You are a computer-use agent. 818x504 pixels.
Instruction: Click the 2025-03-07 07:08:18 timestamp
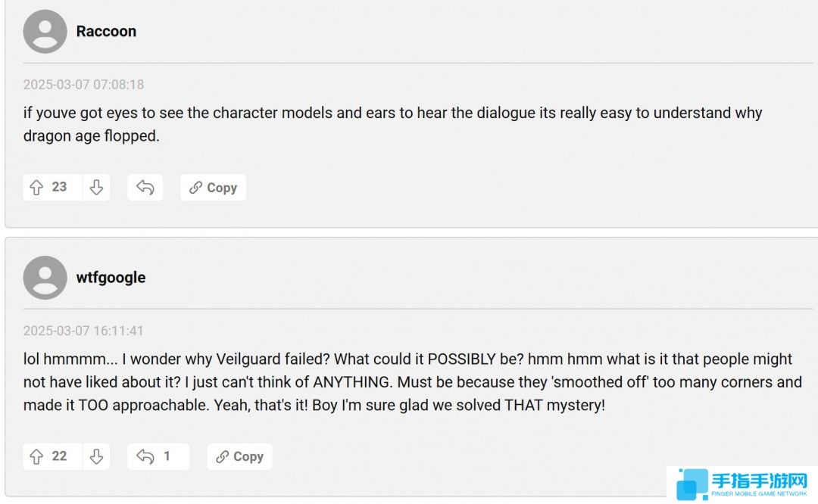(x=83, y=85)
